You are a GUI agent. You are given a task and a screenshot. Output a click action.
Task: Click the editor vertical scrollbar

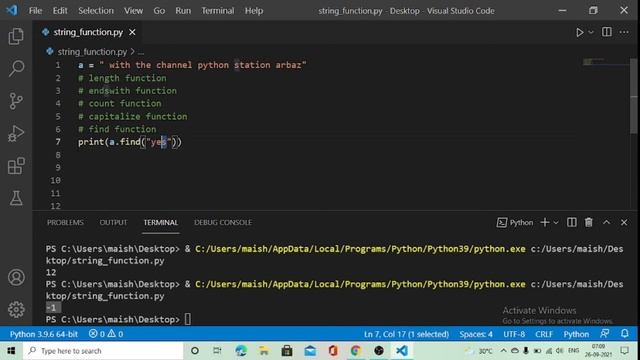pos(634,96)
